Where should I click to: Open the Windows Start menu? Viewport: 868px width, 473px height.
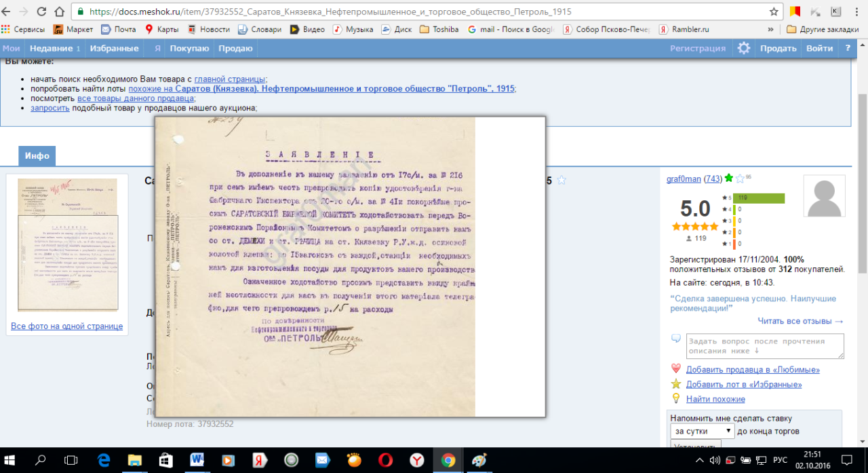tap(9, 460)
